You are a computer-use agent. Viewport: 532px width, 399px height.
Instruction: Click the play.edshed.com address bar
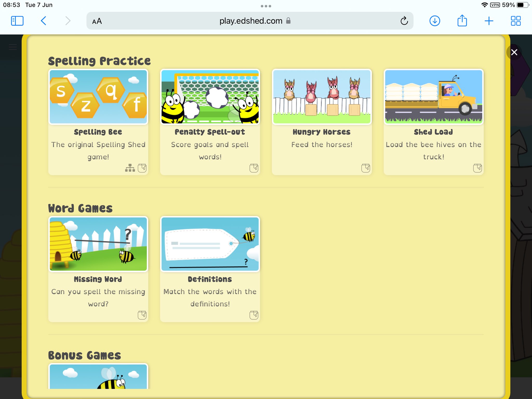(250, 21)
